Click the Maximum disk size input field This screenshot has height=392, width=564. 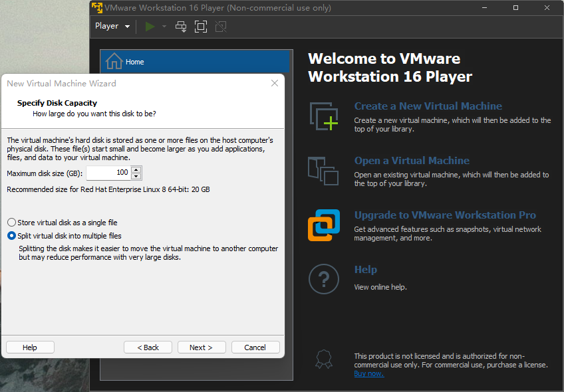(108, 173)
